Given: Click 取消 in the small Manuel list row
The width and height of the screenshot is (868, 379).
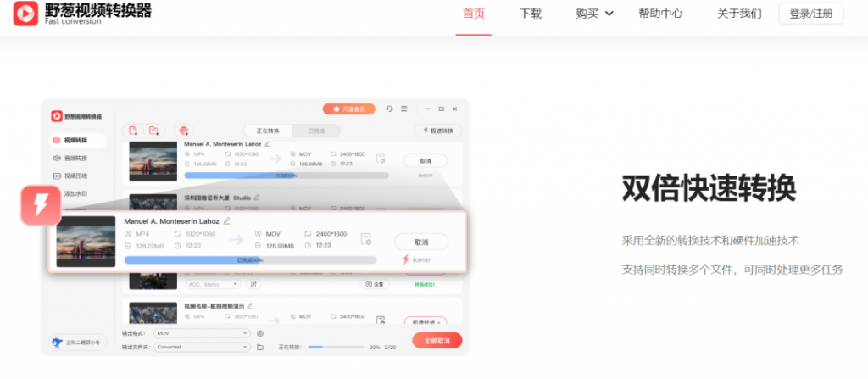Looking at the screenshot, I should tap(426, 161).
